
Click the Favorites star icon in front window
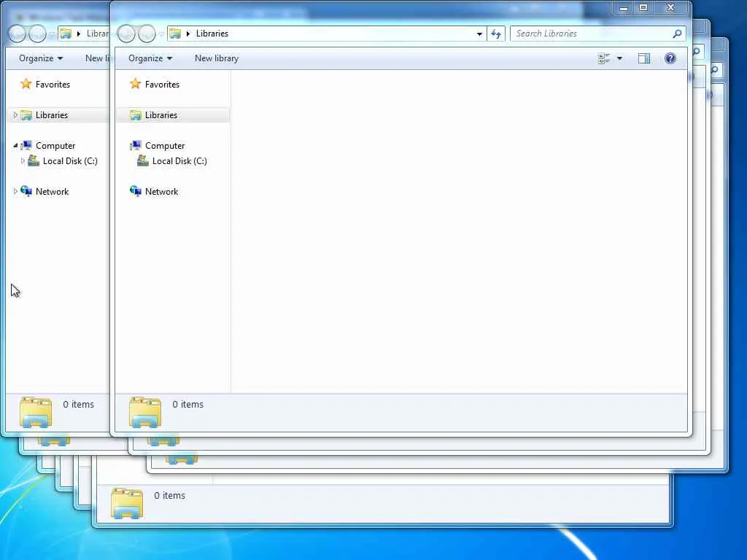pos(135,84)
